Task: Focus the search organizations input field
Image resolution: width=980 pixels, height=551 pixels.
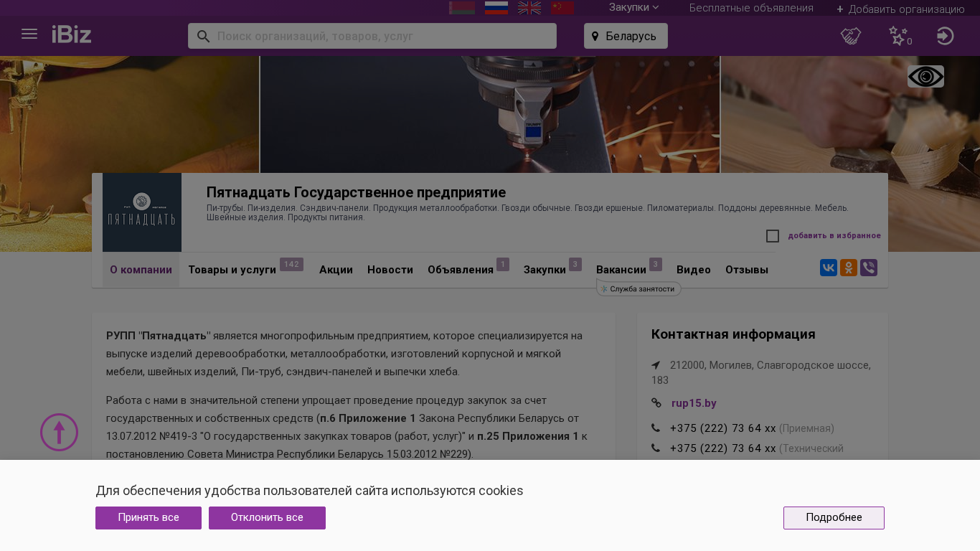Action: pos(372,36)
